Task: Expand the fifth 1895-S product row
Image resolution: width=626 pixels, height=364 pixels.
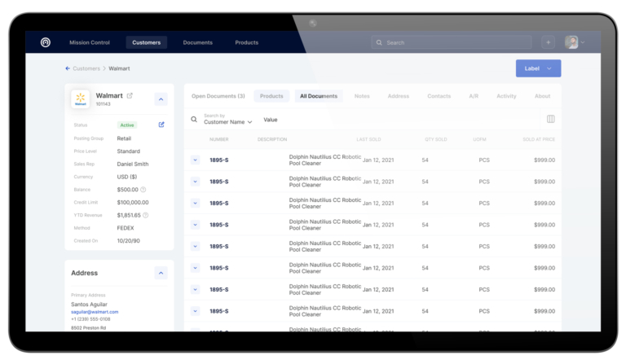Action: coord(196,246)
